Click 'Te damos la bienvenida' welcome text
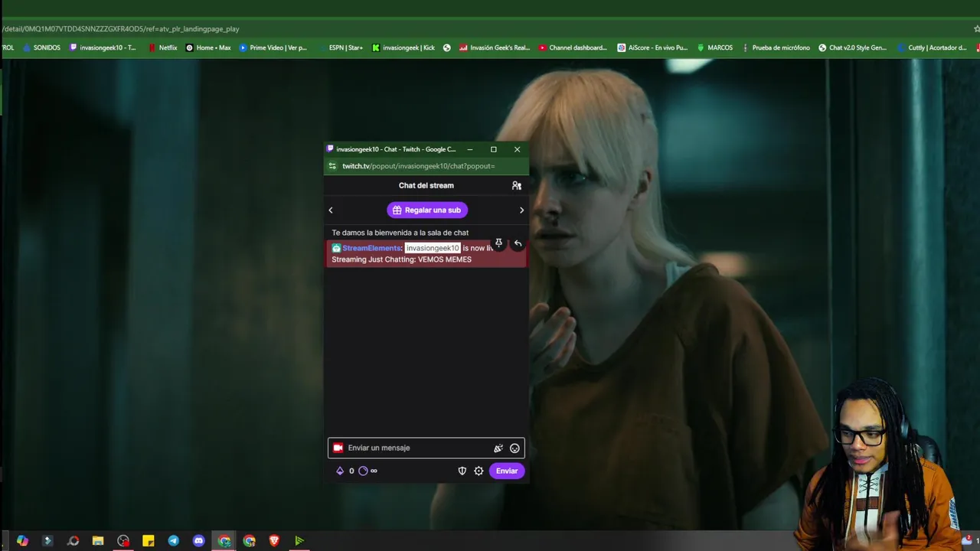 (x=400, y=233)
